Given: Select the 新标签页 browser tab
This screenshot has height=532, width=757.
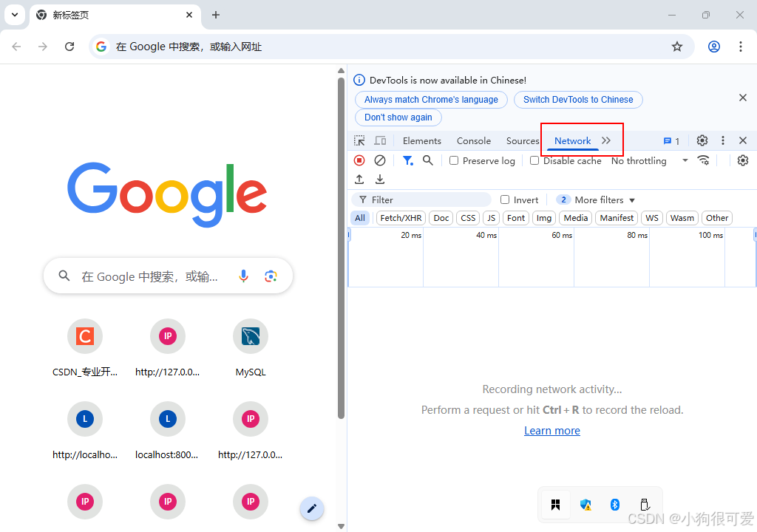Looking at the screenshot, I should click(115, 15).
